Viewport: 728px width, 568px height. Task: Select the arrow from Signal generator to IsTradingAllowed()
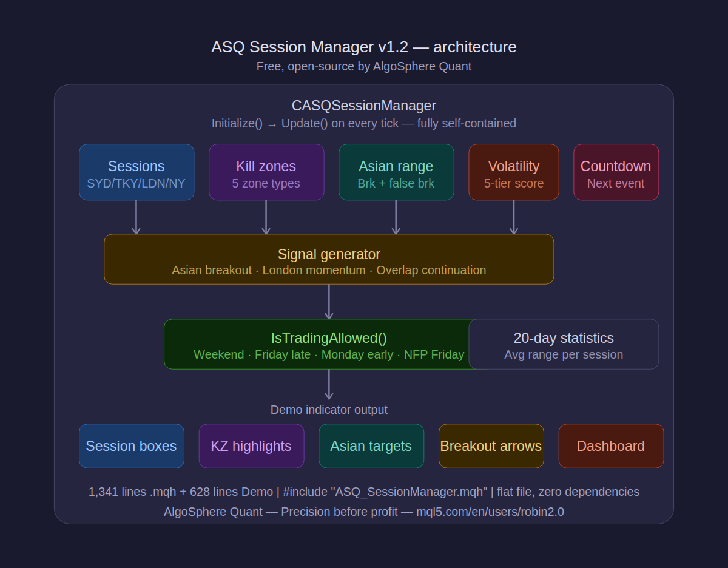[x=329, y=302]
